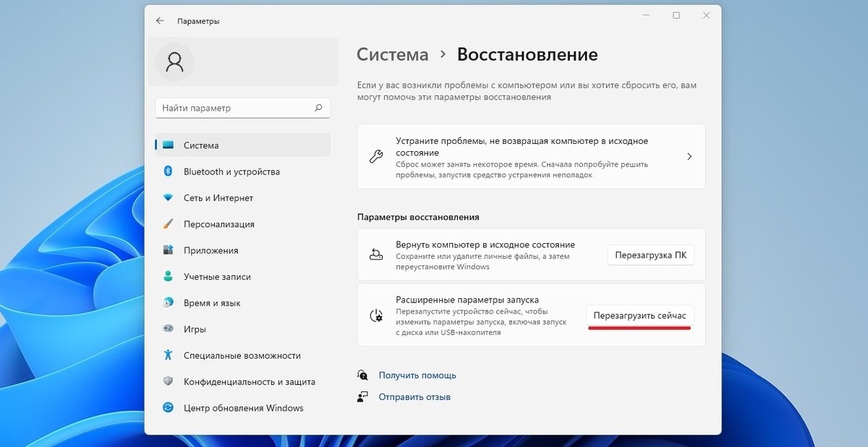The image size is (868, 447).
Task: Click Перезагрузить сейчас button
Action: coord(639,316)
